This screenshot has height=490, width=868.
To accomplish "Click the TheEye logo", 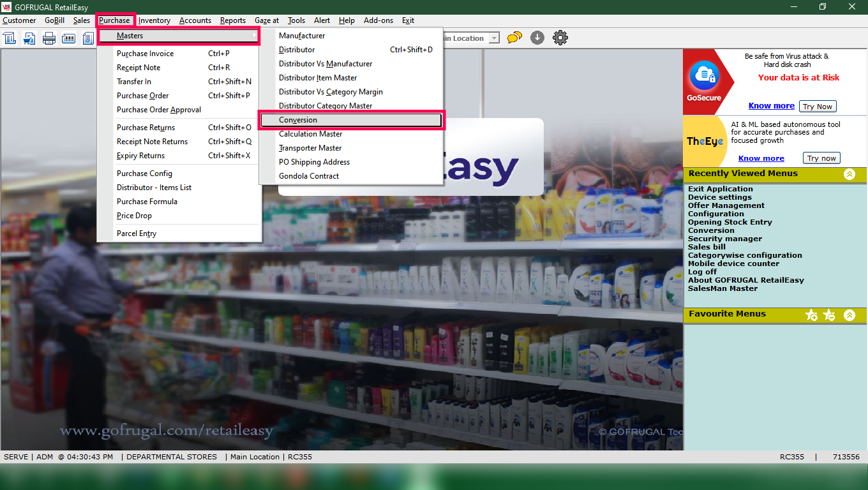I will pos(705,142).
